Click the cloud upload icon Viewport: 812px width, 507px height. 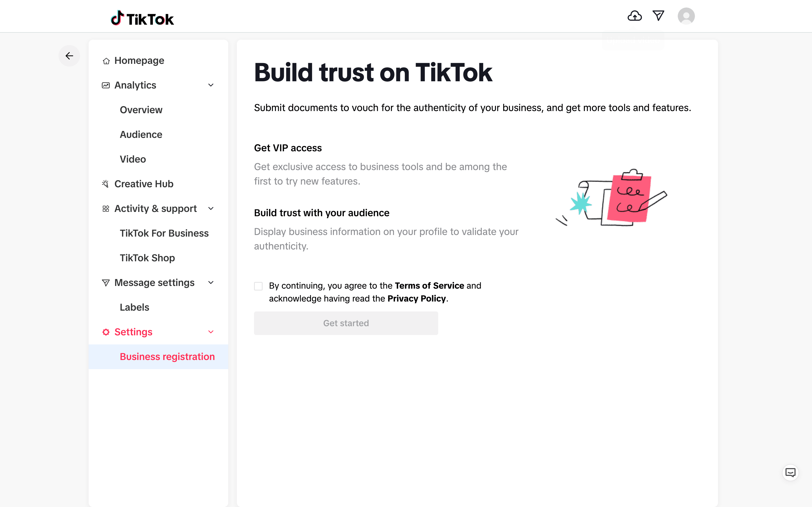tap(635, 16)
